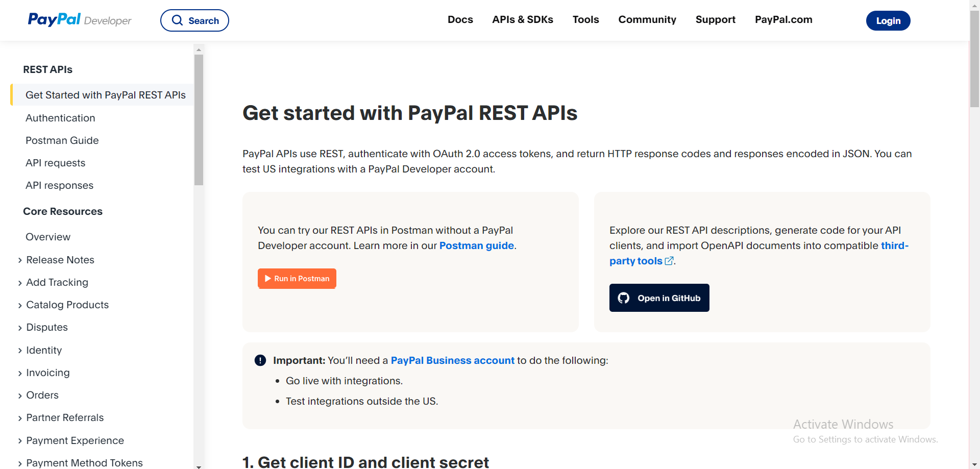This screenshot has height=469, width=980.
Task: Click the page scroll down arrow
Action: pos(974,464)
